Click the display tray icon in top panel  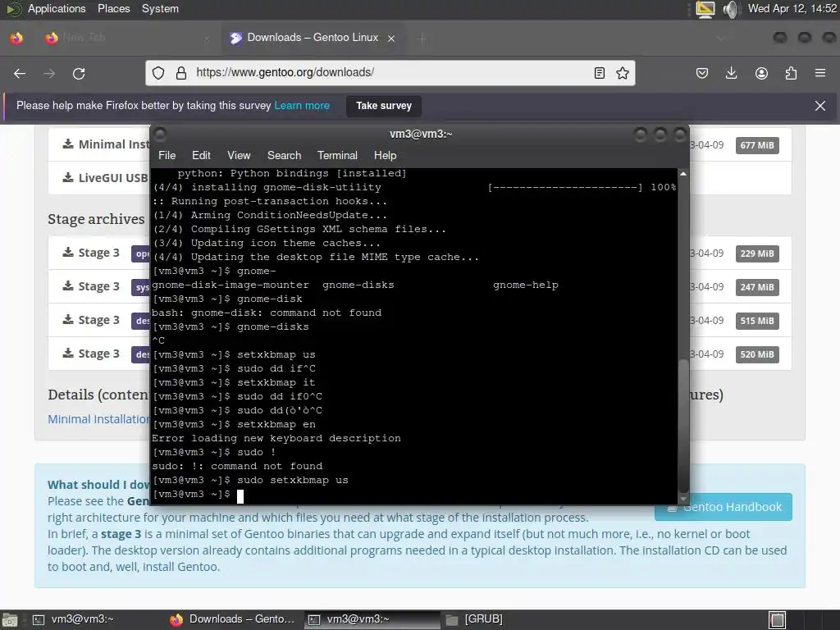click(705, 9)
